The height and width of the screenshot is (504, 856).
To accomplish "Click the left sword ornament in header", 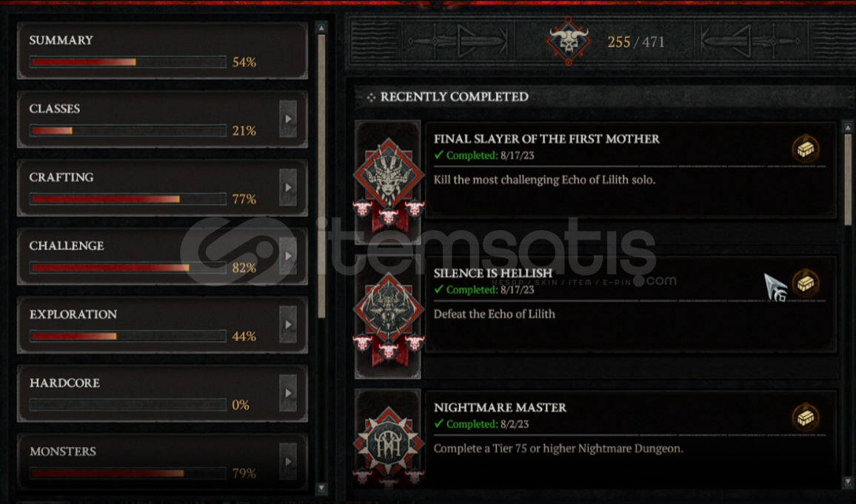I will 458,41.
